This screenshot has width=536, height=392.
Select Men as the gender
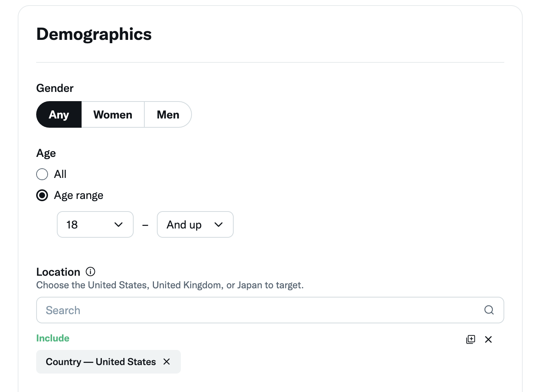tap(168, 115)
